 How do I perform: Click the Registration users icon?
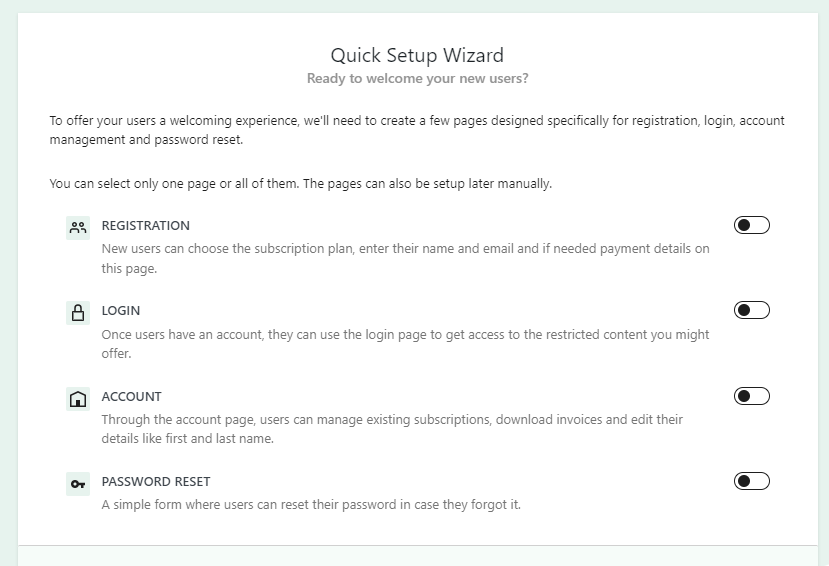coord(78,228)
